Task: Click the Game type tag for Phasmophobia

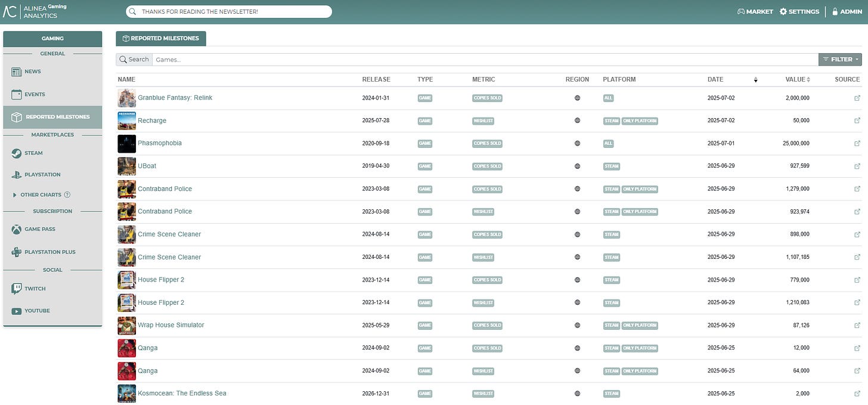Action: pos(424,143)
